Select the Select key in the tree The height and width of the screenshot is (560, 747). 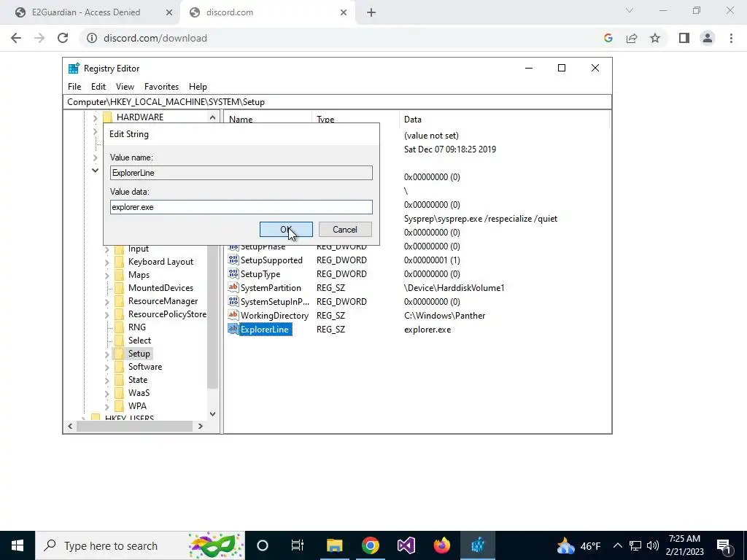pyautogui.click(x=139, y=341)
